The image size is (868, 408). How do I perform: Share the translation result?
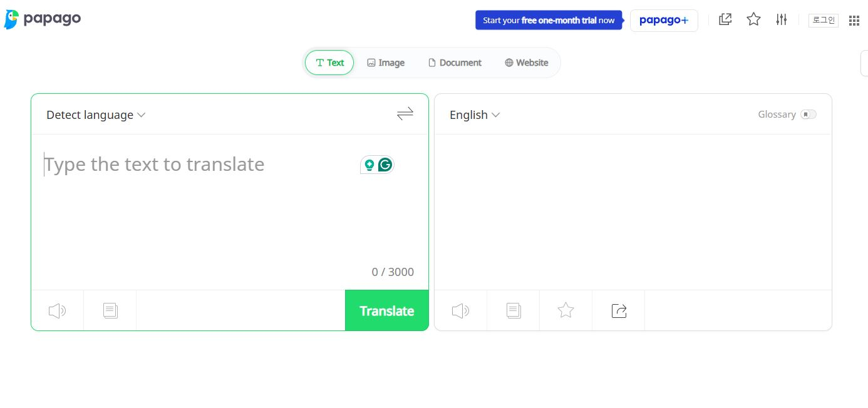click(619, 310)
